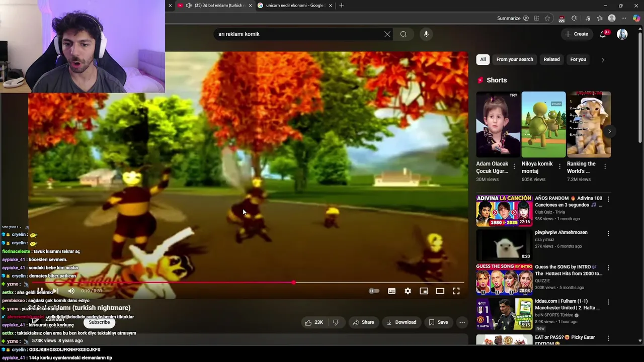Viewport: 644px width, 362px height.
Task: Open browser extensions puzzle icon
Action: (574, 18)
